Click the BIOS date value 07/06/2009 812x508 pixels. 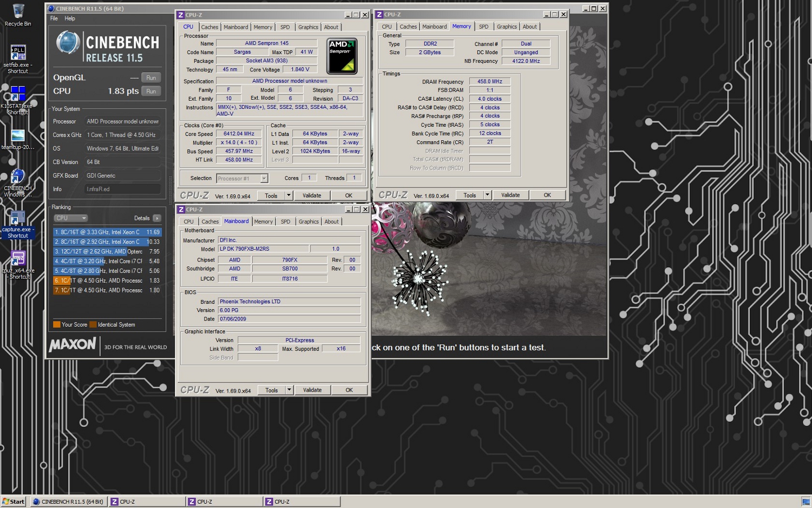point(289,319)
